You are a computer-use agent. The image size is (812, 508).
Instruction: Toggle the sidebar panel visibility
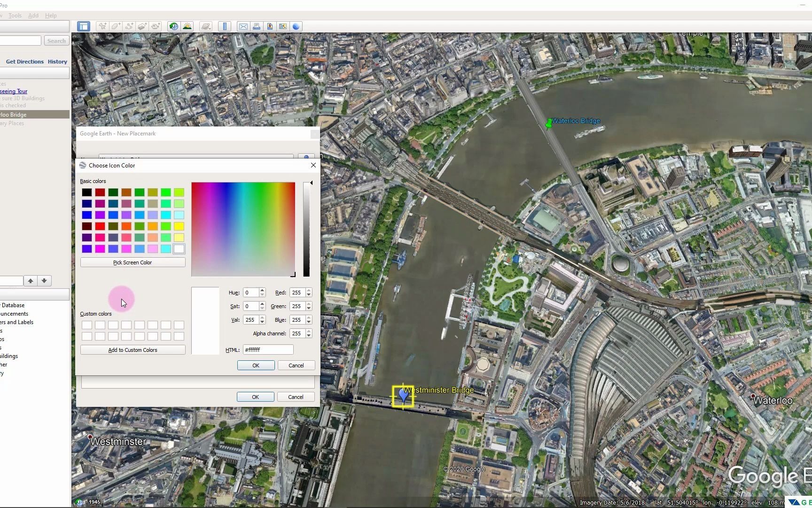coord(83,26)
